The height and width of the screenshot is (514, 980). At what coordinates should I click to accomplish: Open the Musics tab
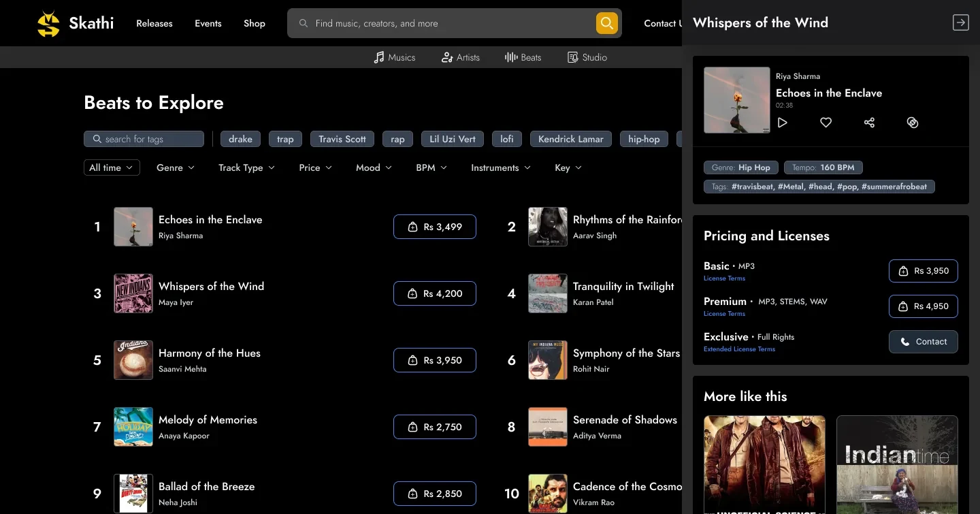(395, 57)
